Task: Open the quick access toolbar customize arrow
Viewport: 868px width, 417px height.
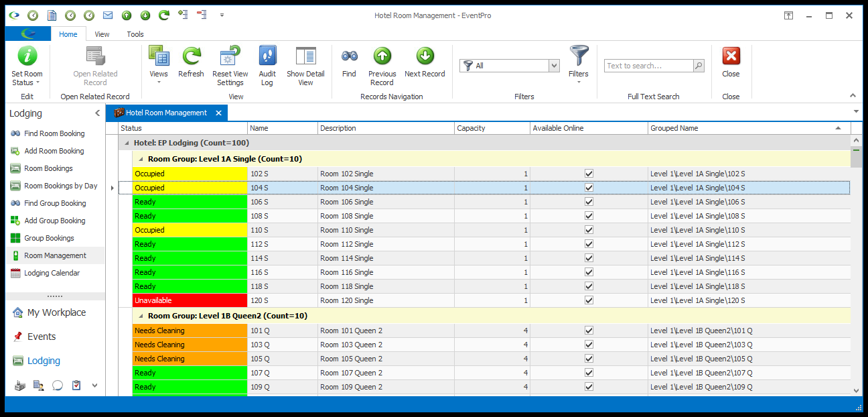Action: click(x=222, y=15)
